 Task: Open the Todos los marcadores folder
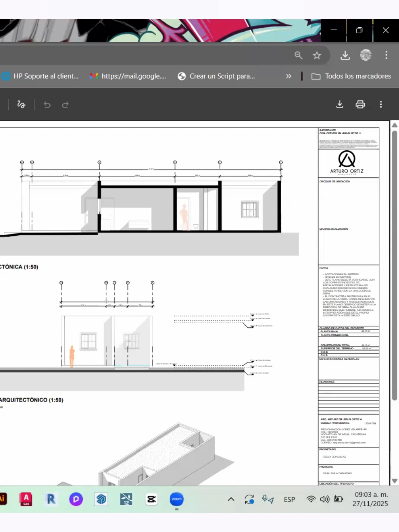pyautogui.click(x=350, y=76)
